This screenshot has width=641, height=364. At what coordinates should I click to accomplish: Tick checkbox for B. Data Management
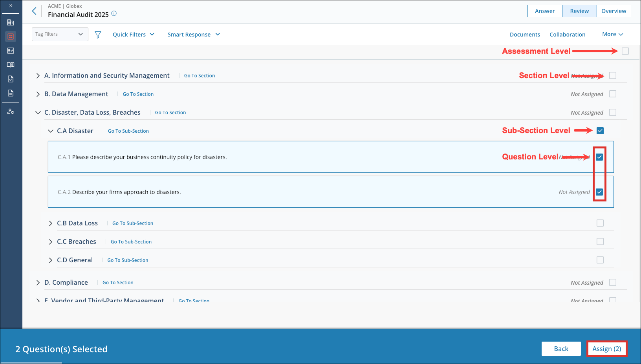pos(613,94)
